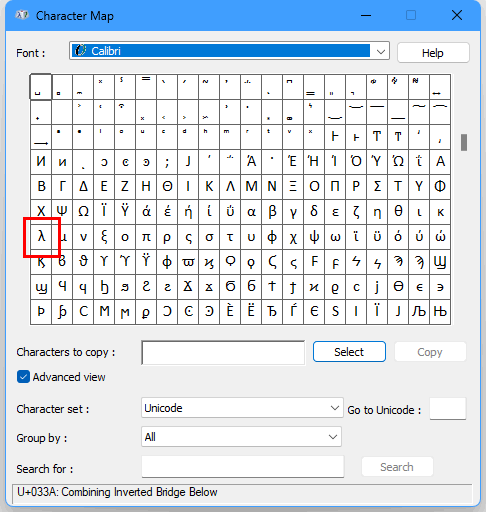Open the Font dropdown showing Calibri
486x512 pixels.
tap(229, 51)
